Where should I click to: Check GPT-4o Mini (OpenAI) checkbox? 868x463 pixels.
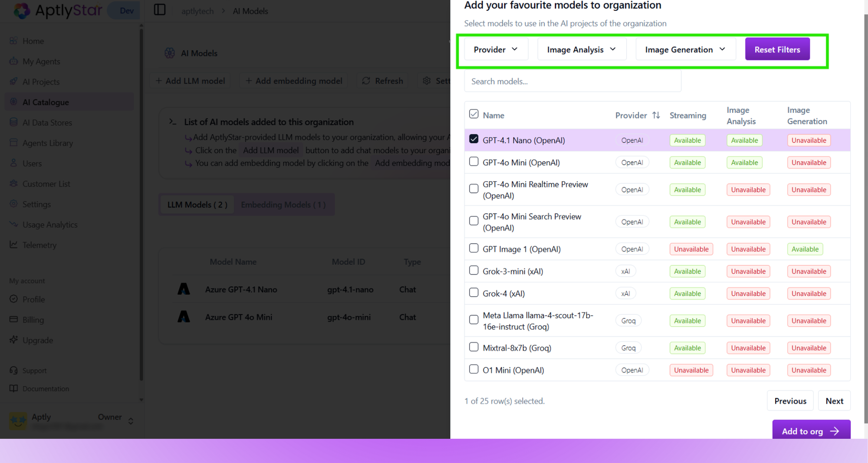pyautogui.click(x=473, y=162)
